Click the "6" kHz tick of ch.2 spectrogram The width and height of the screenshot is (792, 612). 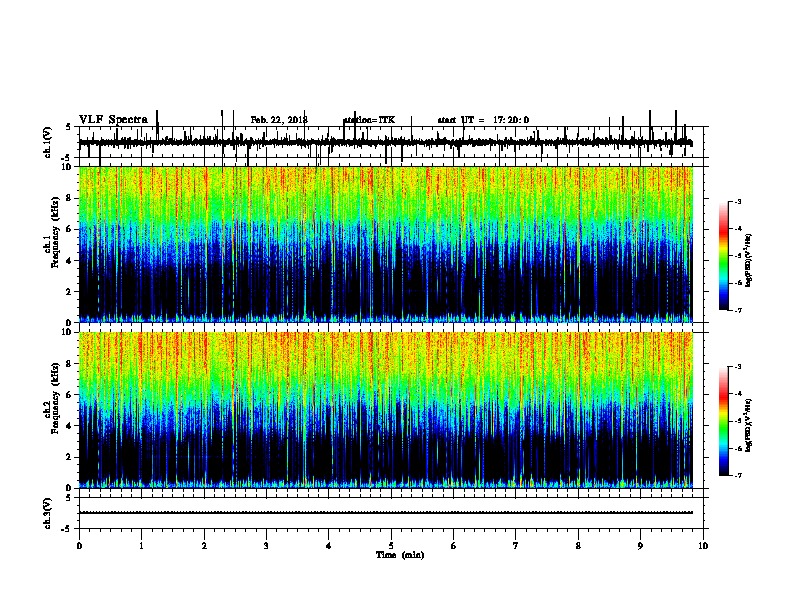click(70, 395)
